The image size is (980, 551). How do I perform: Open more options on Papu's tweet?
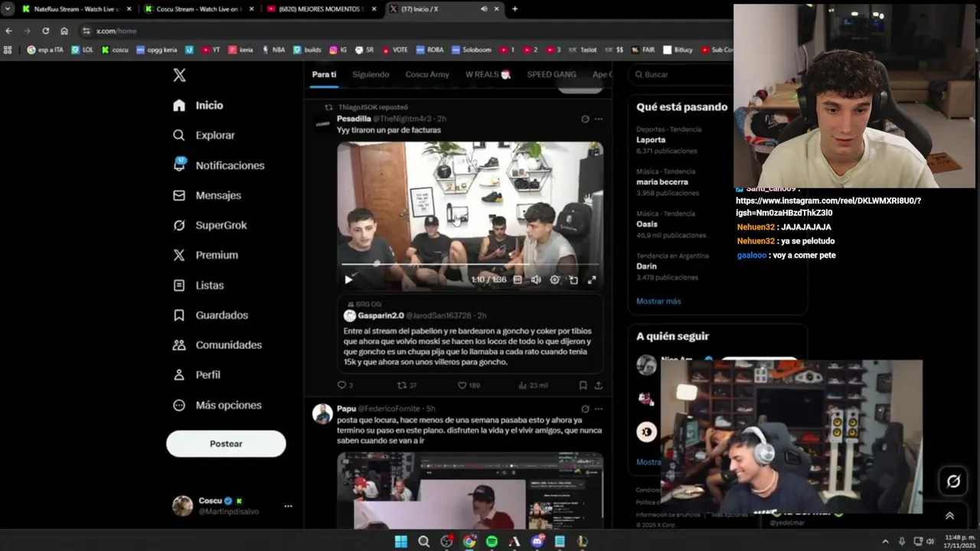599,409
